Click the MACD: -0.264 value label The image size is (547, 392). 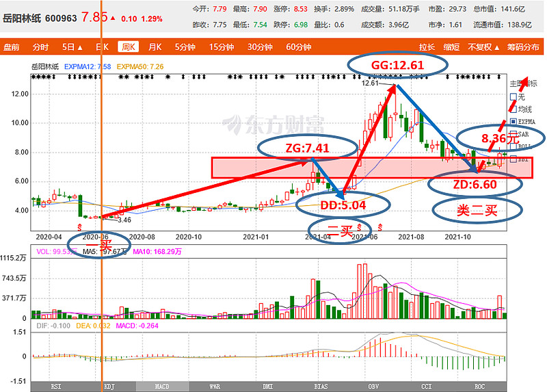[x=137, y=326]
